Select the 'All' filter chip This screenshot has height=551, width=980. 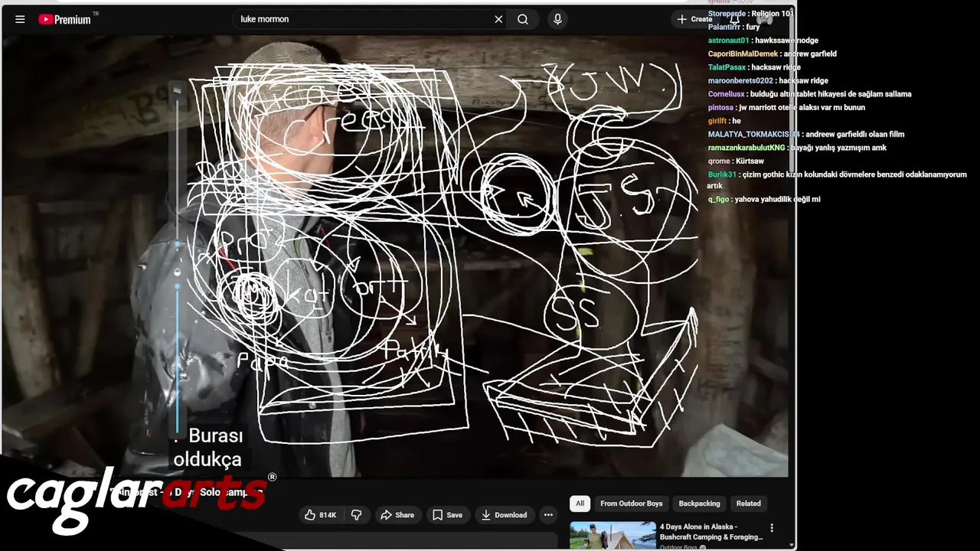pos(580,504)
